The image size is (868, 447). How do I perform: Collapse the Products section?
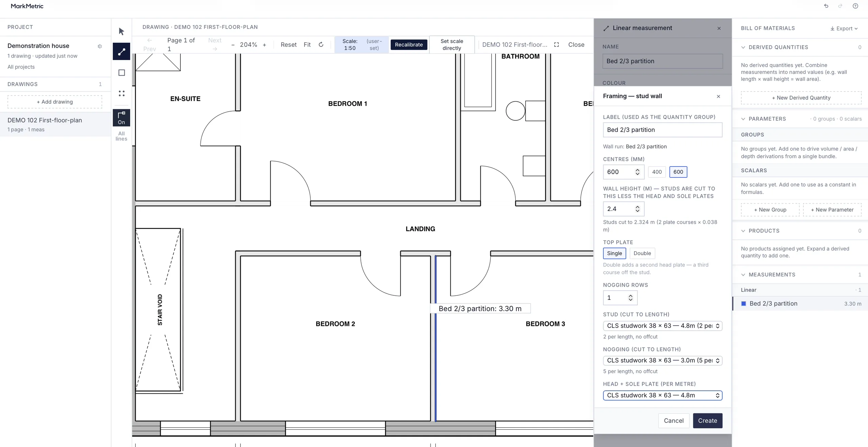(x=743, y=231)
